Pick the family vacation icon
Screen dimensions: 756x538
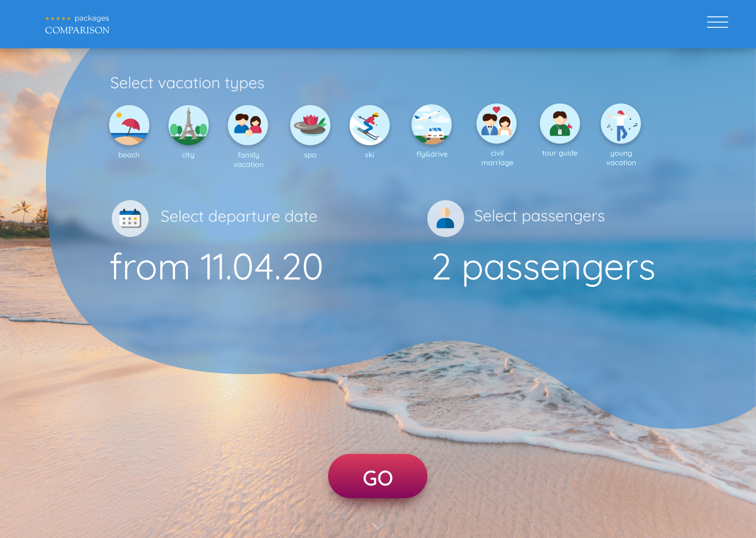tap(248, 125)
